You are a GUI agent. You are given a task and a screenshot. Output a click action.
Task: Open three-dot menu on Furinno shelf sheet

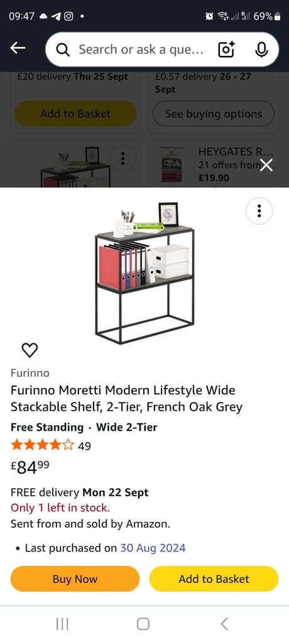259,211
